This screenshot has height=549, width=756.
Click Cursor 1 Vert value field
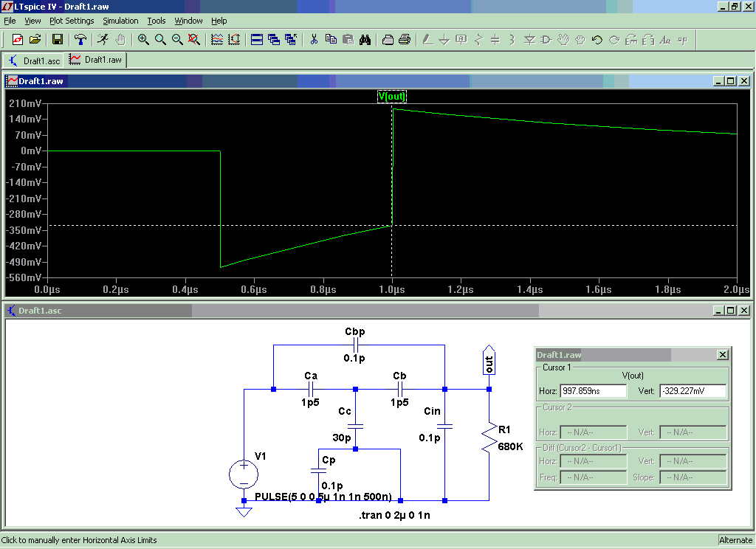[x=693, y=391]
